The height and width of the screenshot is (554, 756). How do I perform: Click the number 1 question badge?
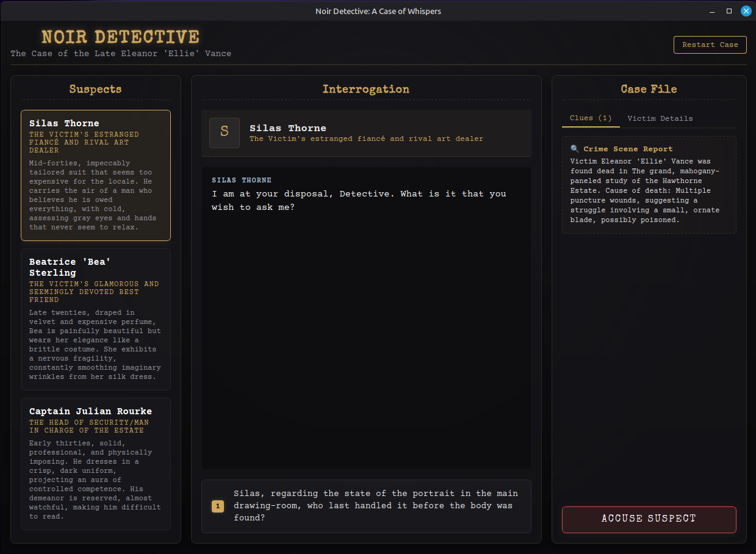218,506
